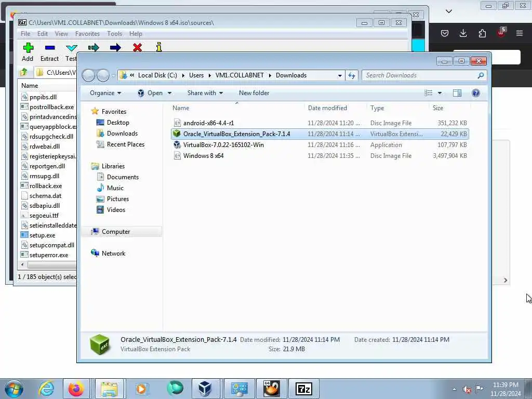Select rollback.exe in the 7-Zip list
The image size is (532, 399).
click(46, 186)
